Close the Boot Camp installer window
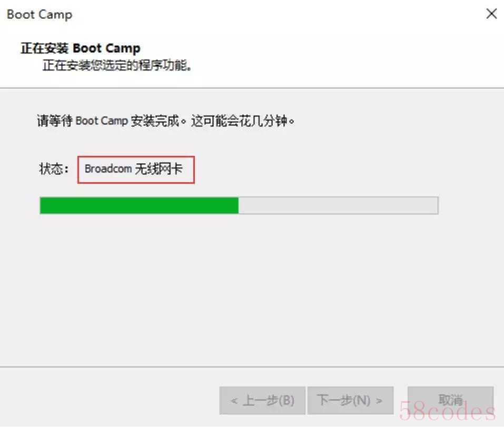 click(491, 14)
